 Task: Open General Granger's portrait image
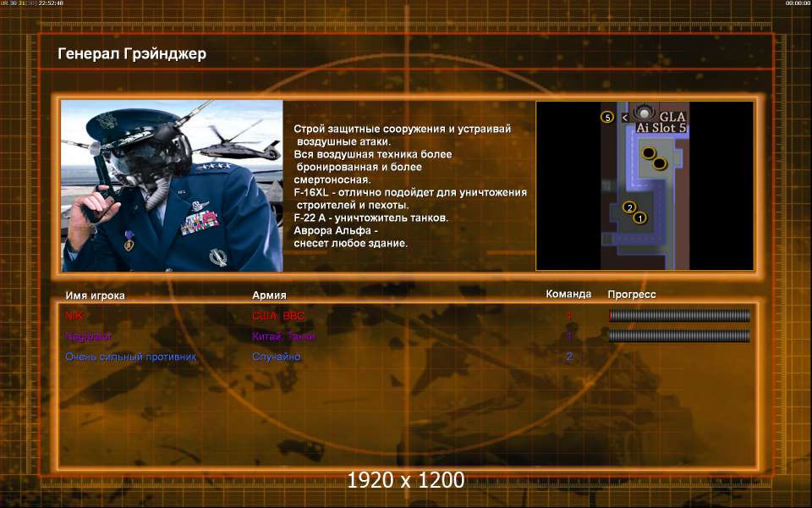click(x=172, y=185)
